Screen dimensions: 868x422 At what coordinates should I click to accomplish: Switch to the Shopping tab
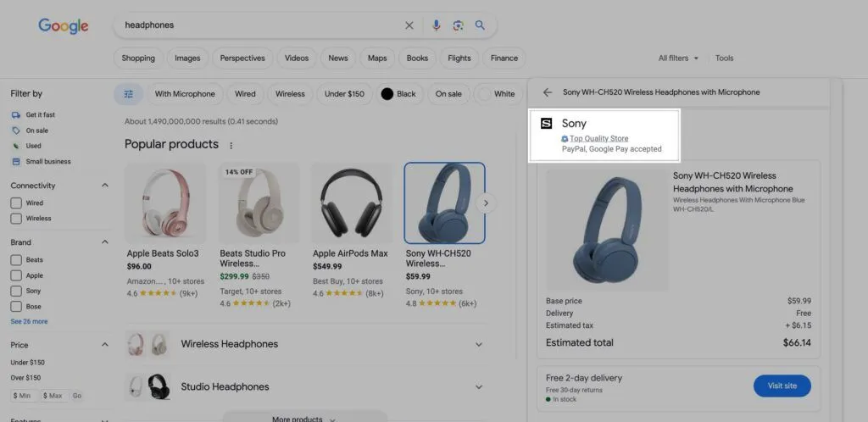[x=138, y=58]
